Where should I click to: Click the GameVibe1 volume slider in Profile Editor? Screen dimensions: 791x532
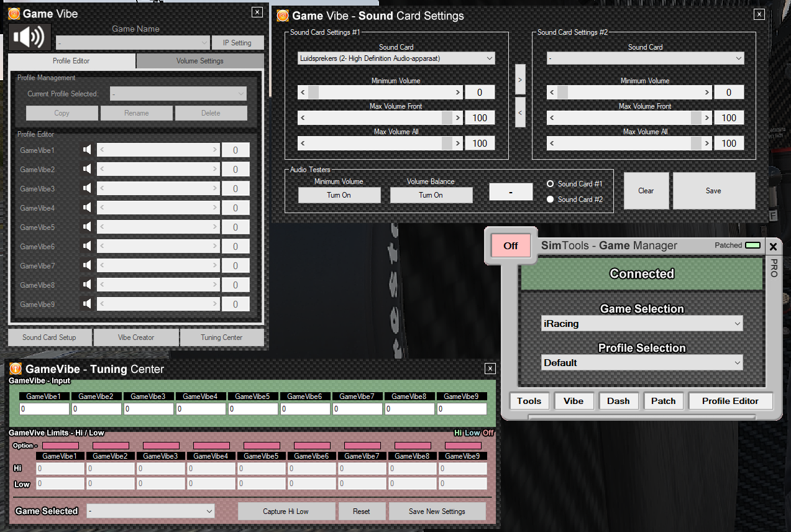pyautogui.click(x=158, y=150)
